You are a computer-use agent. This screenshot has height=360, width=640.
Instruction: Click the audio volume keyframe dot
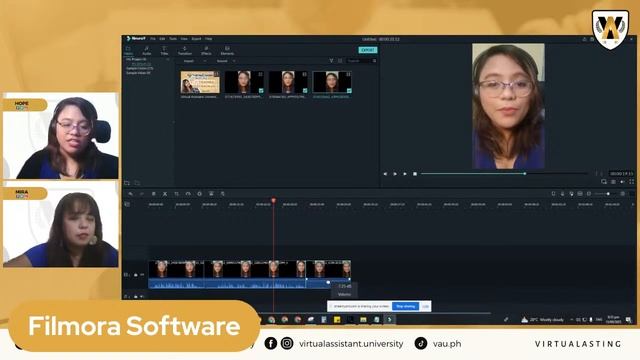(328, 282)
